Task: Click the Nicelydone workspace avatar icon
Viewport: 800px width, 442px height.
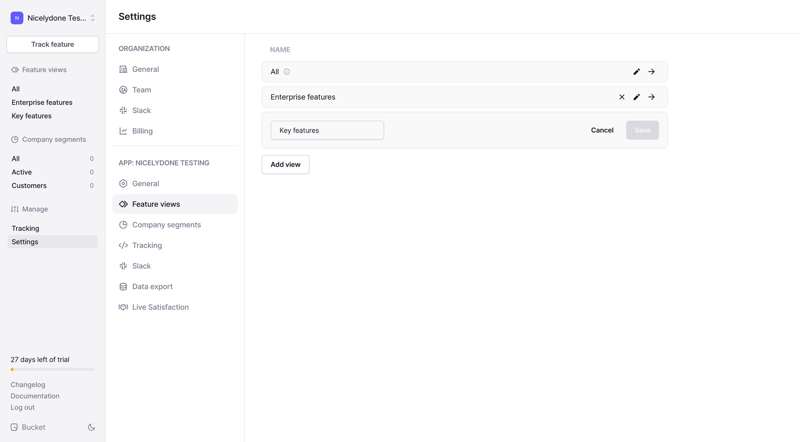Action: point(17,18)
